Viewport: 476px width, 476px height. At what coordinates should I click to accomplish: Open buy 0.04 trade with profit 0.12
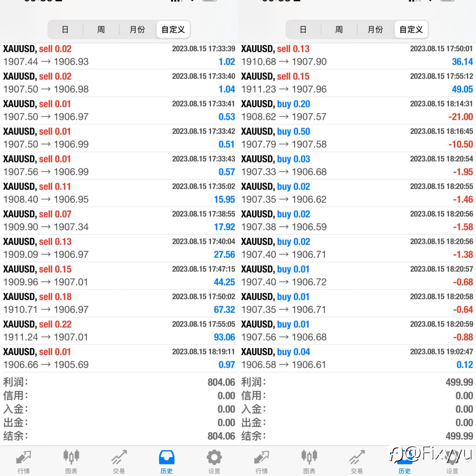point(357,358)
